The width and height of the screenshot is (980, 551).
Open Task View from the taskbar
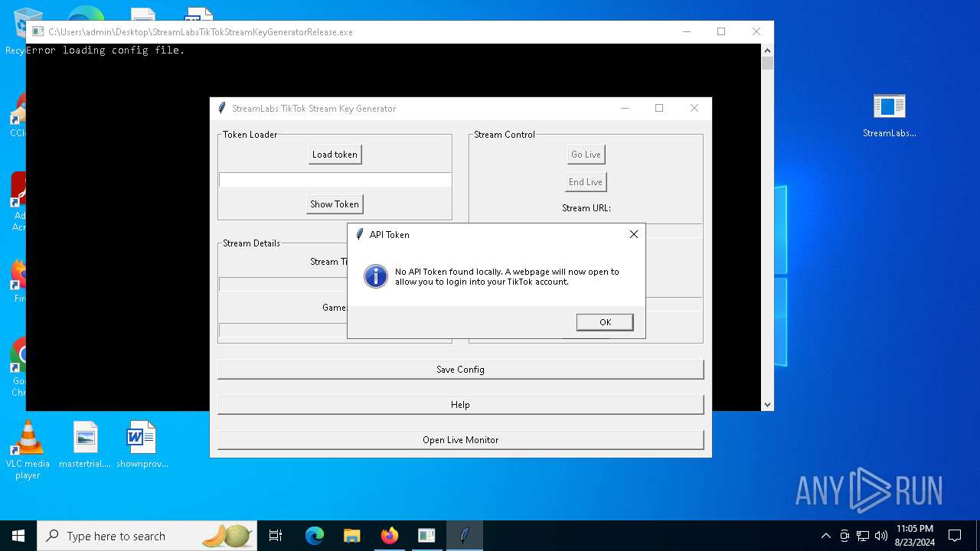pyautogui.click(x=276, y=536)
